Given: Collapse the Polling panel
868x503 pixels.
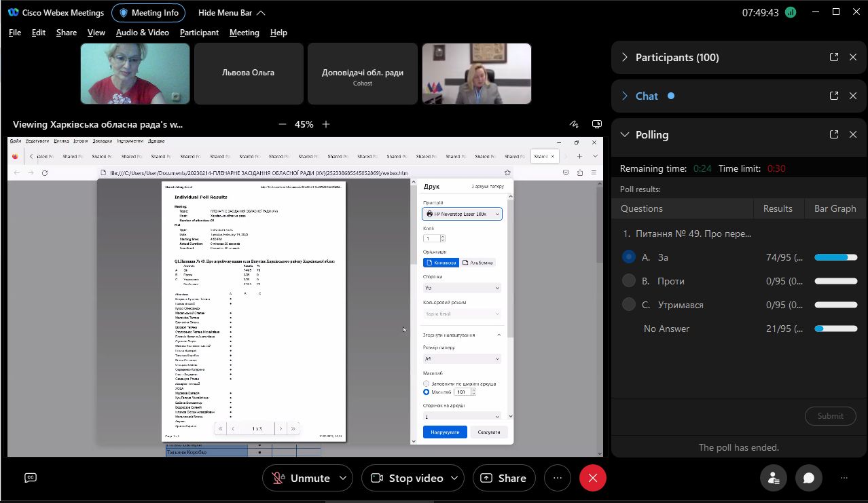Looking at the screenshot, I should pos(625,134).
